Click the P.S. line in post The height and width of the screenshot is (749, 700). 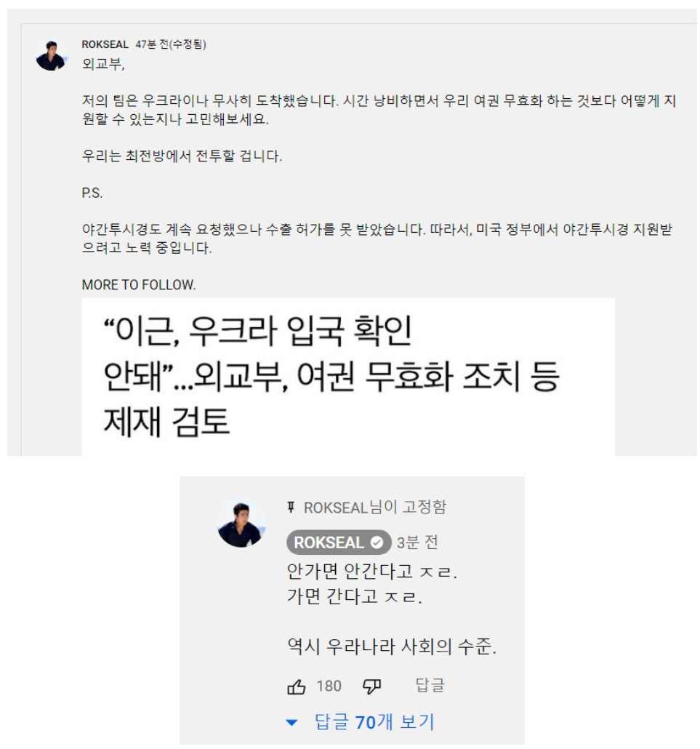[92, 193]
